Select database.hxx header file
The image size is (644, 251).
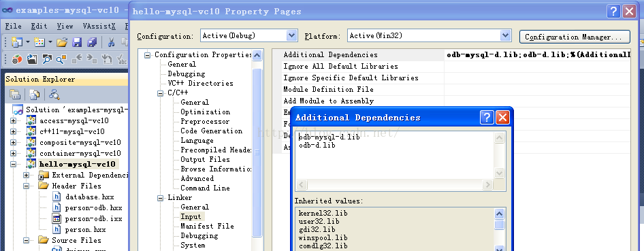click(x=90, y=197)
